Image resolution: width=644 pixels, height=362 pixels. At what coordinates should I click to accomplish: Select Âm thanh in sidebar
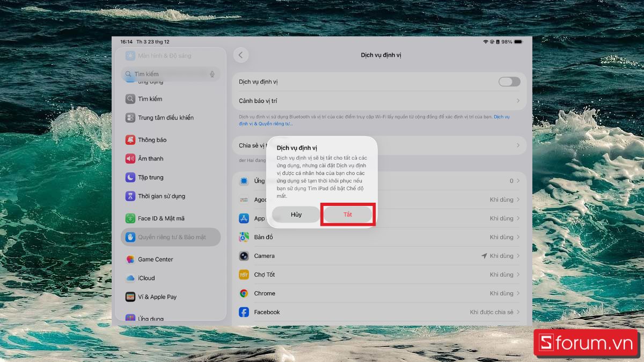(x=171, y=159)
